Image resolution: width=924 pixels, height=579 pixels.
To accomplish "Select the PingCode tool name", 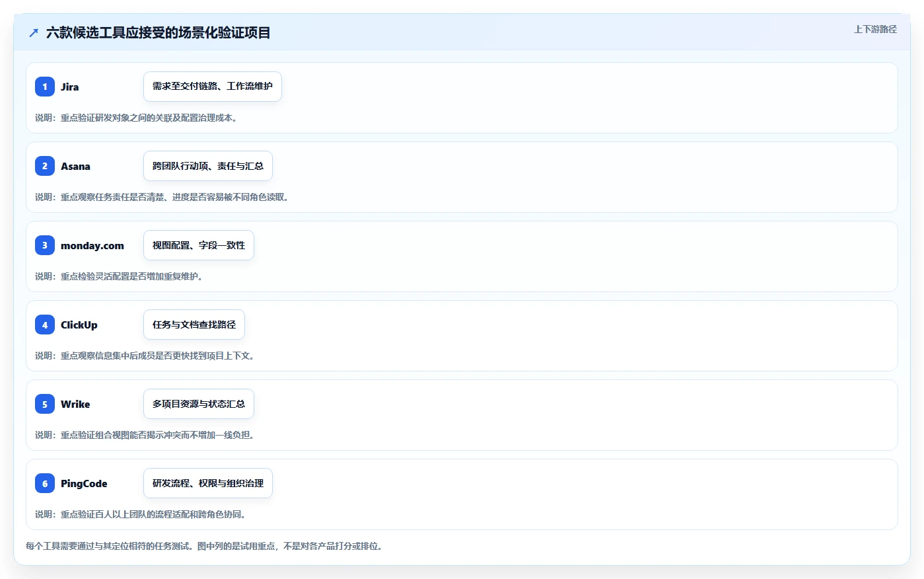I will pos(84,483).
